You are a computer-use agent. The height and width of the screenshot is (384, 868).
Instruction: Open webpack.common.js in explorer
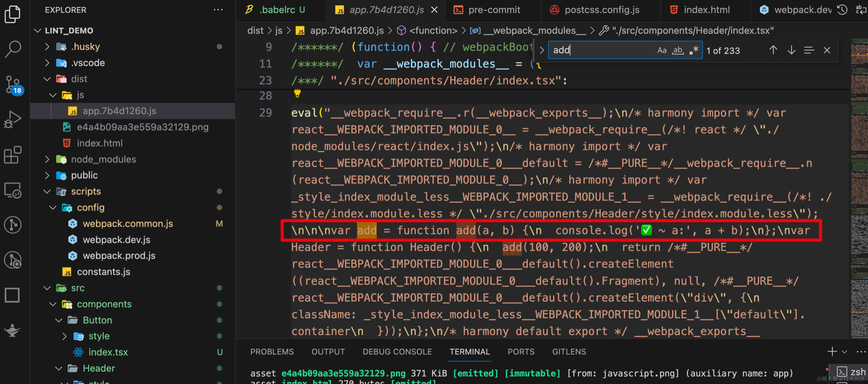(x=133, y=224)
